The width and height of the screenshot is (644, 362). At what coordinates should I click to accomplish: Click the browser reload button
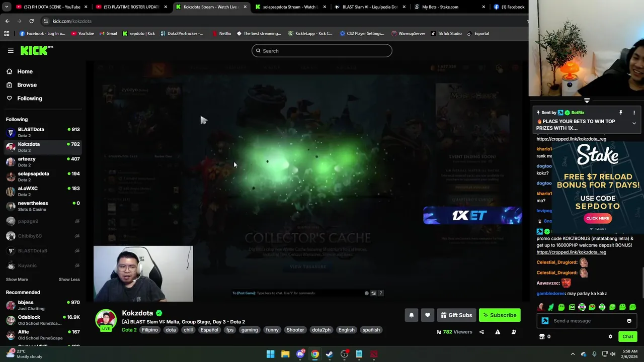pos(31,21)
